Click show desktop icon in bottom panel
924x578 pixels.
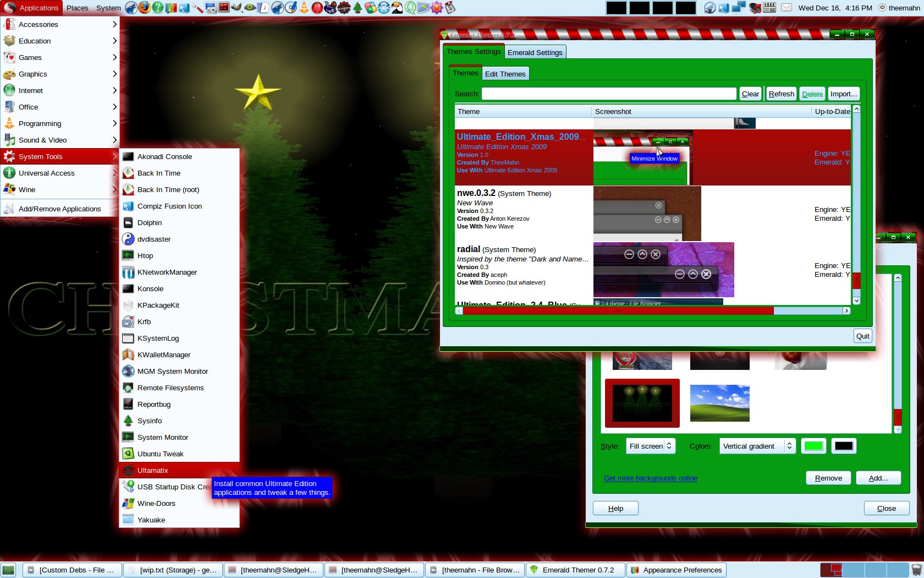point(8,570)
